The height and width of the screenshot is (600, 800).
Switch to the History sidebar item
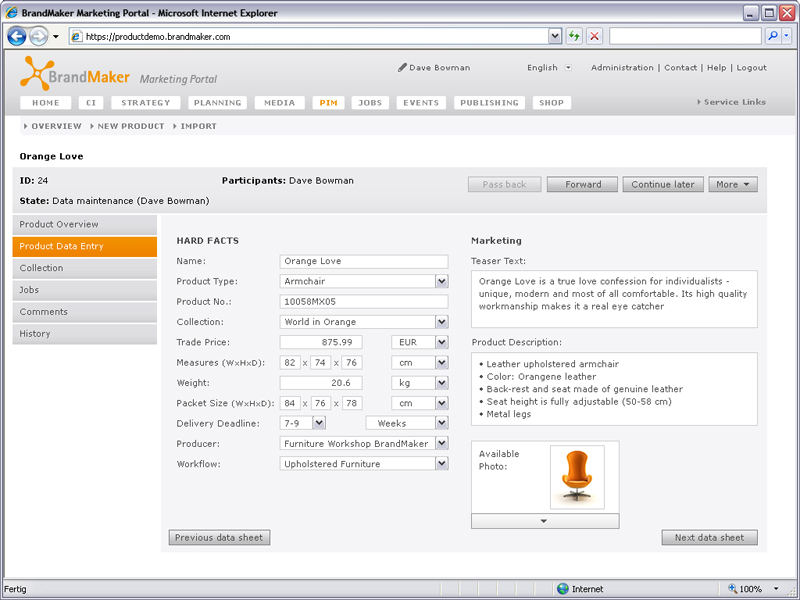[x=85, y=334]
